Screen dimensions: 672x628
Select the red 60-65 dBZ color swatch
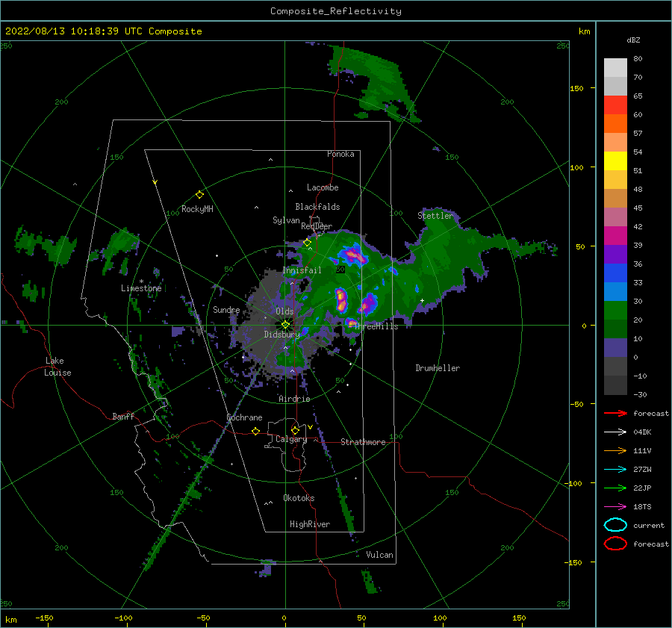(x=615, y=105)
